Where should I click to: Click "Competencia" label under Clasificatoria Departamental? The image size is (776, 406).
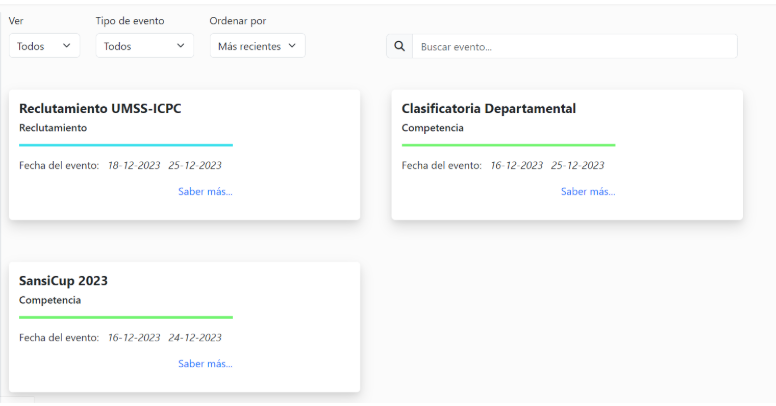432,128
